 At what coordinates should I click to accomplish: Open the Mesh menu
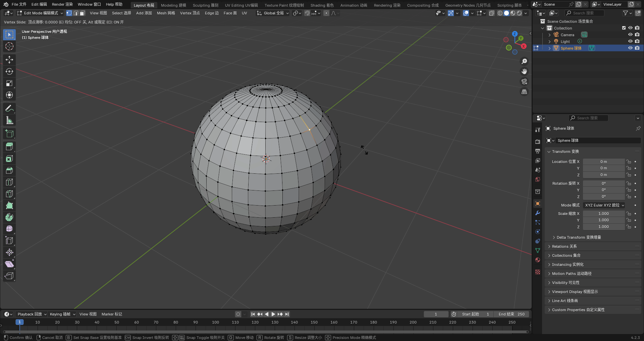(x=166, y=13)
